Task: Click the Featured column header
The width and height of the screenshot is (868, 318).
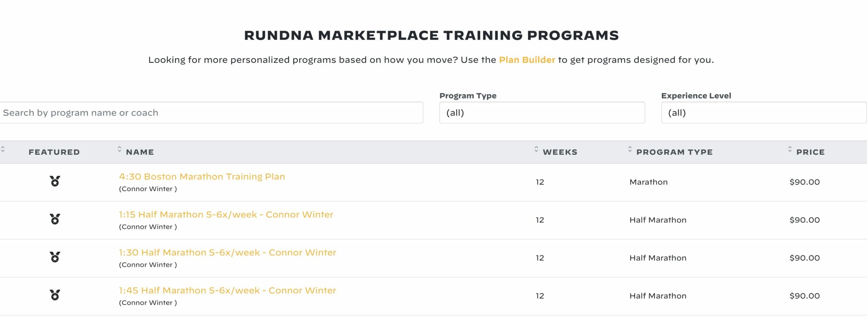Action: (x=54, y=152)
